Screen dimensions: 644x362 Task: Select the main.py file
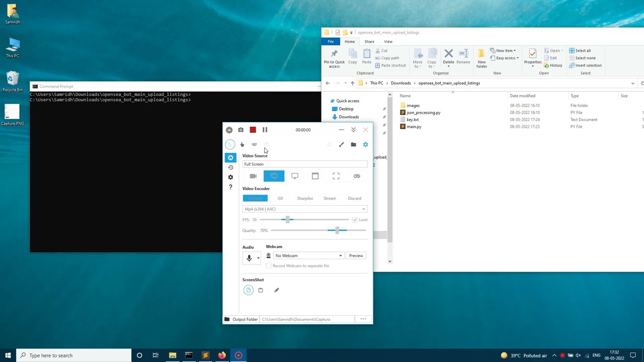pos(414,127)
